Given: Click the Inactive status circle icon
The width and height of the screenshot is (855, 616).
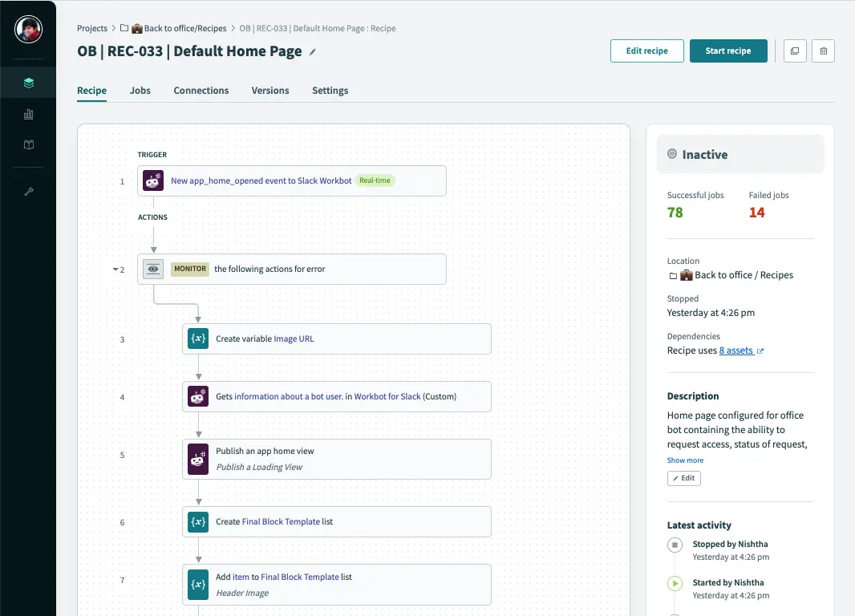Looking at the screenshot, I should (x=672, y=154).
